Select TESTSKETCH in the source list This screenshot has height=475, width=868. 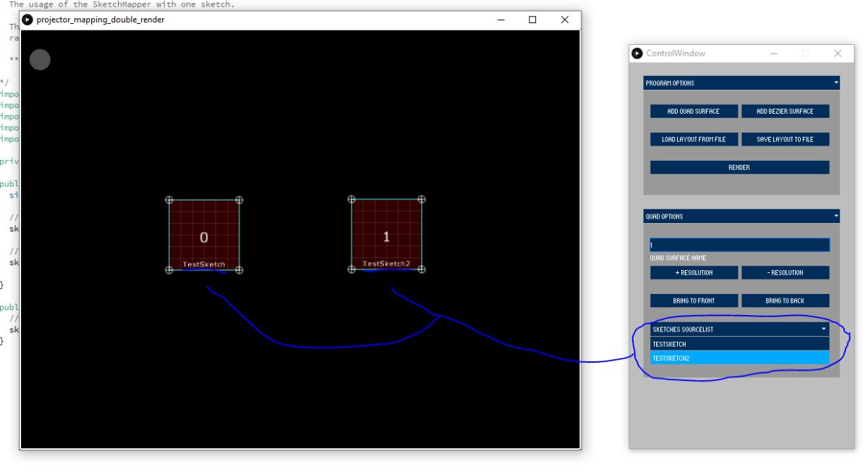[x=739, y=344]
